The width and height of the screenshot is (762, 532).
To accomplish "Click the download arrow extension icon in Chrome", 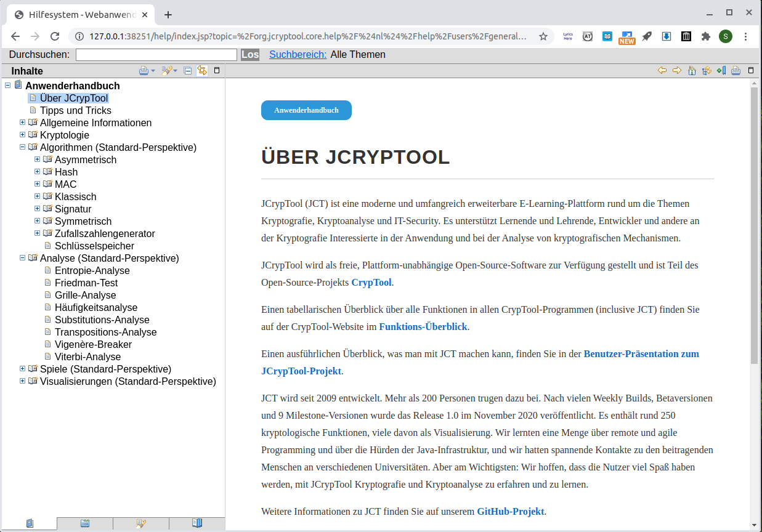I will (666, 36).
